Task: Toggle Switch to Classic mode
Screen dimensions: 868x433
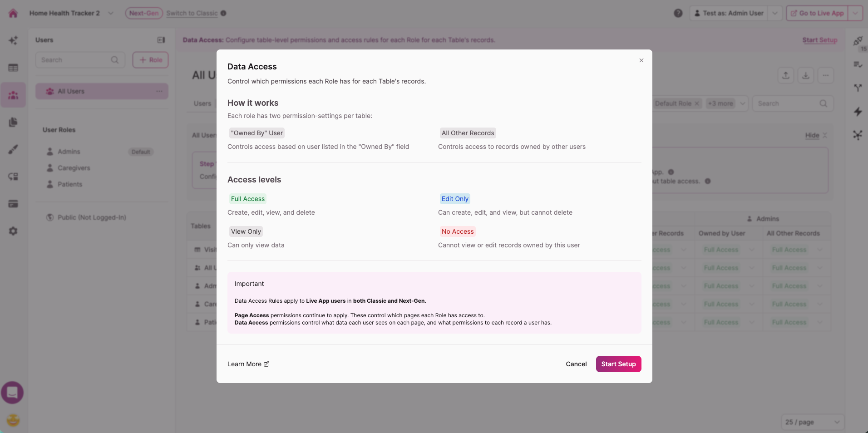Action: click(x=192, y=13)
